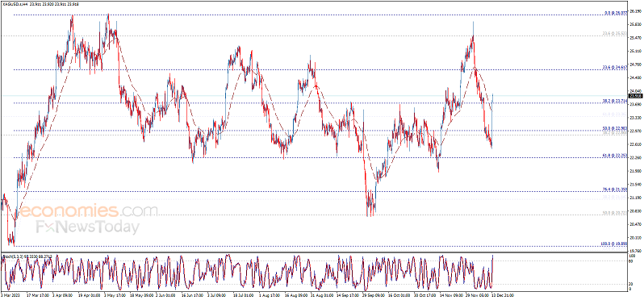
Task: Click the 24.750 price axis value
Action: coord(635,65)
